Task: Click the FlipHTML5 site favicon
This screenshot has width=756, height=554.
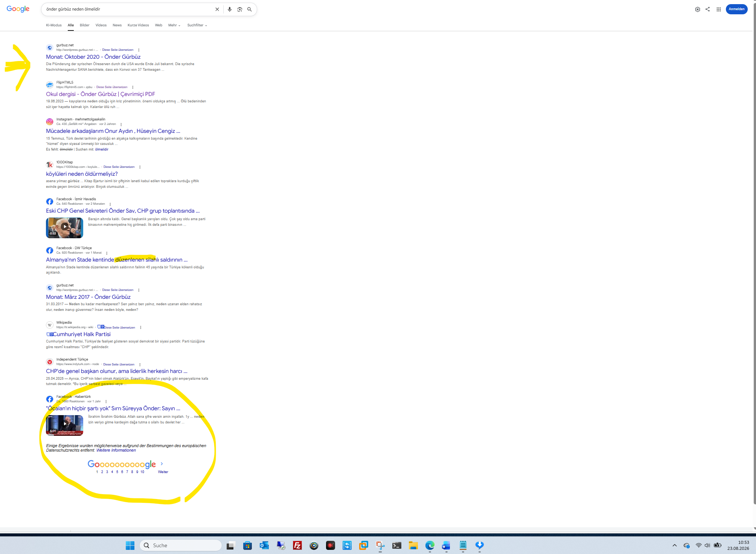Action: (x=50, y=85)
